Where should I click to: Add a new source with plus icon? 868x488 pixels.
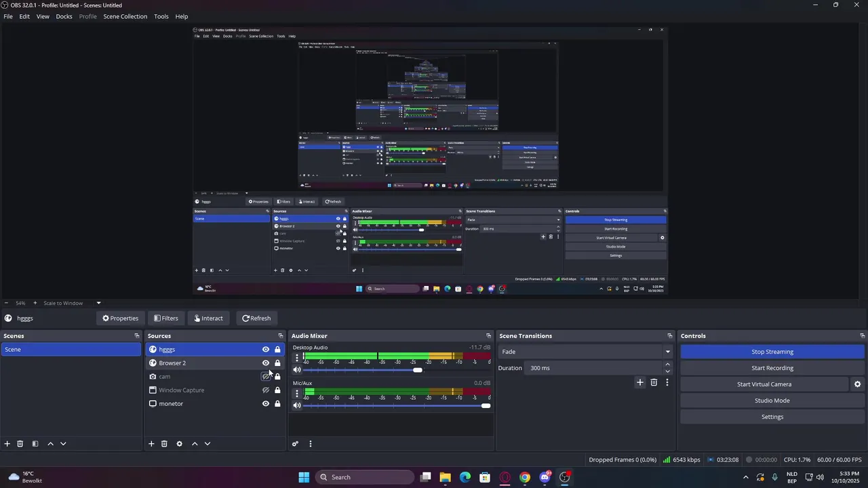151,444
